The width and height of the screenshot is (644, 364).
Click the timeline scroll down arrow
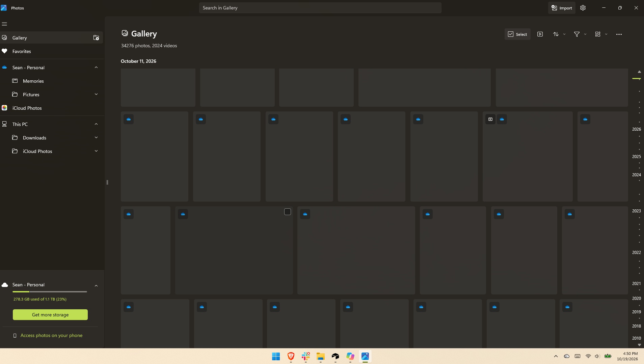639,345
